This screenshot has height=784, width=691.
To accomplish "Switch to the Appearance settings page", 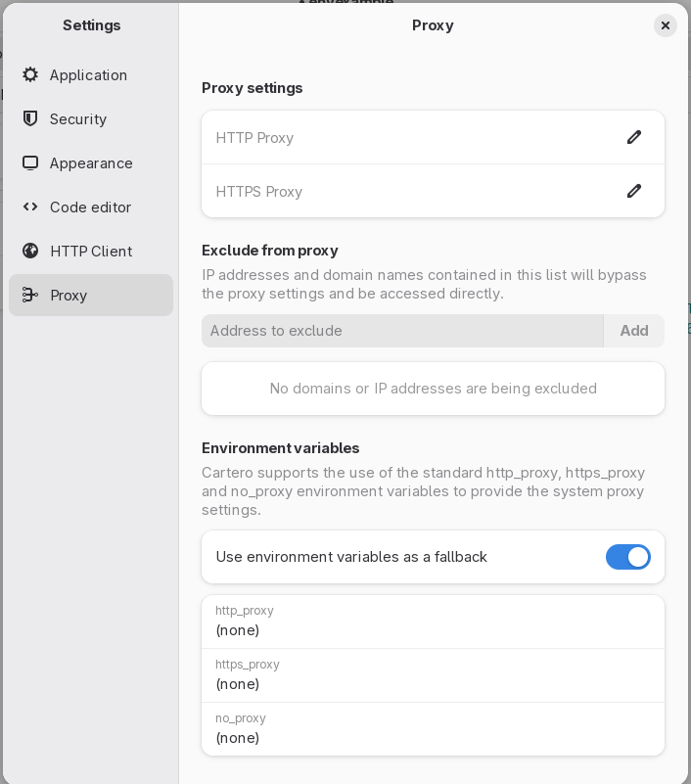I will (91, 162).
